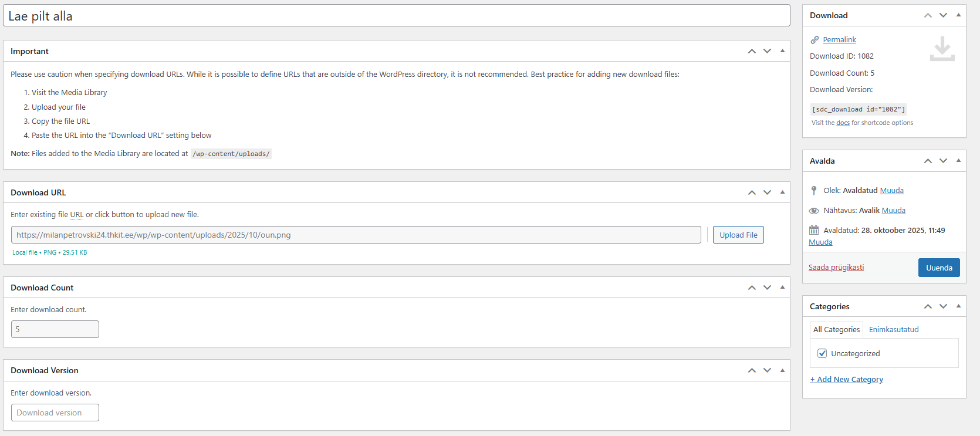Image resolution: width=980 pixels, height=436 pixels.
Task: Uncheck the Uncategorized category checkbox
Action: point(822,353)
